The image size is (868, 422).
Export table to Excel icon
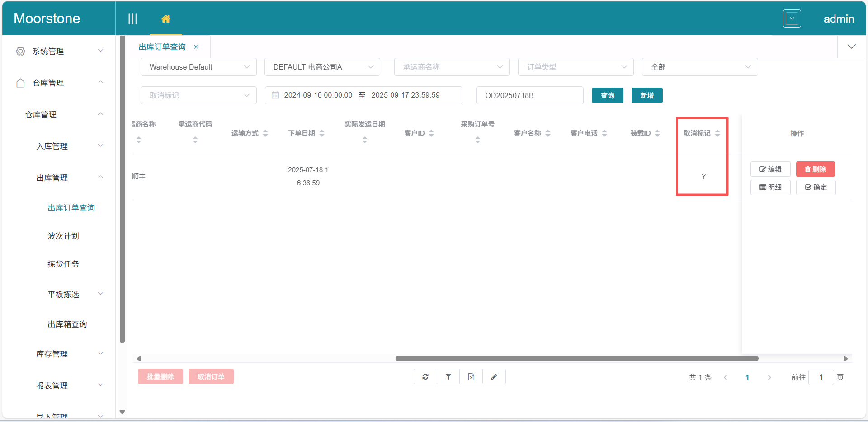(x=471, y=376)
